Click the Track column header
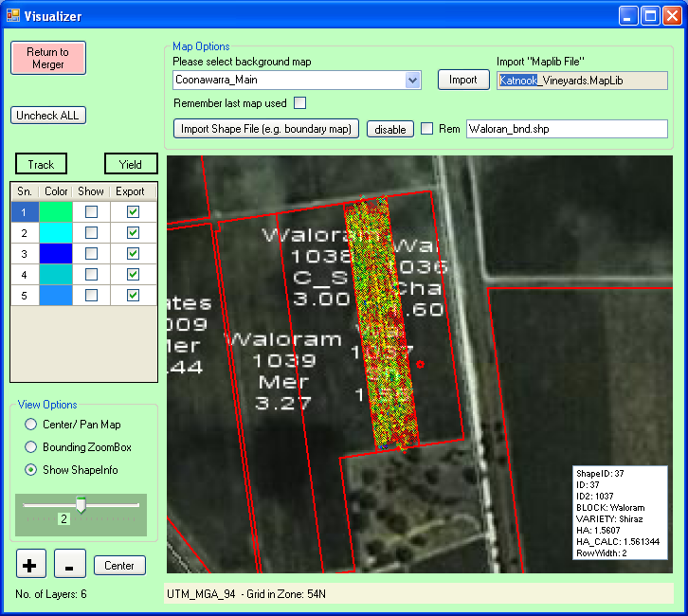This screenshot has height=616, width=688. point(41,164)
